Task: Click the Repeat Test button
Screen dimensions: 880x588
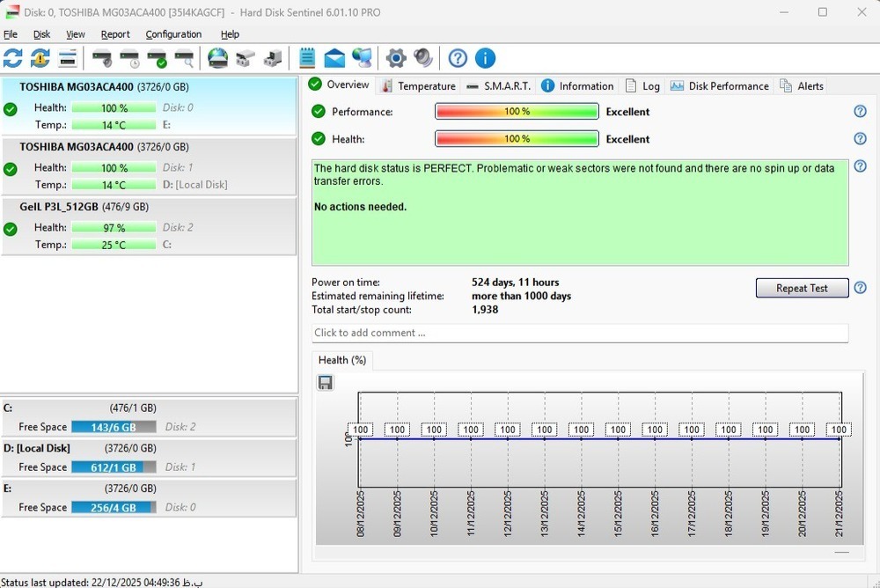Action: (802, 289)
